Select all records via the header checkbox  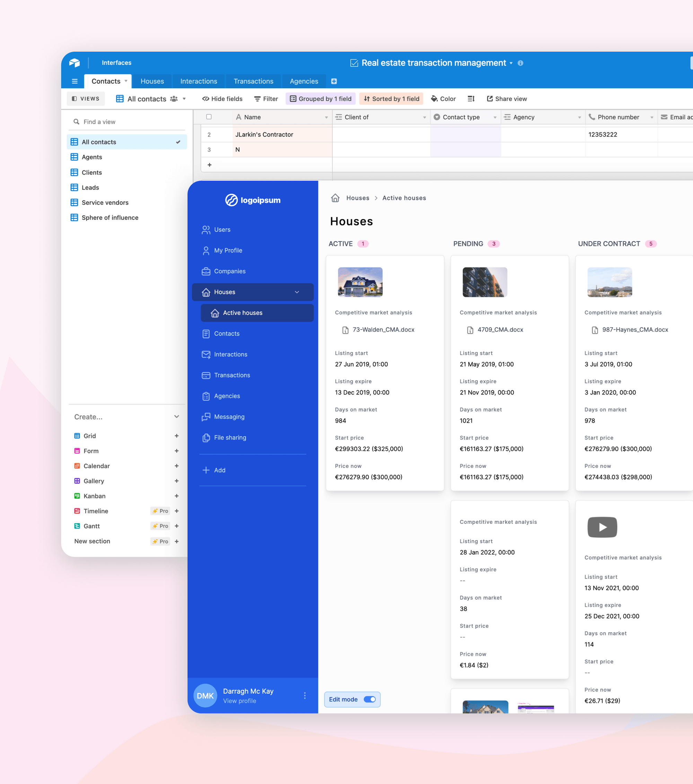tap(209, 117)
